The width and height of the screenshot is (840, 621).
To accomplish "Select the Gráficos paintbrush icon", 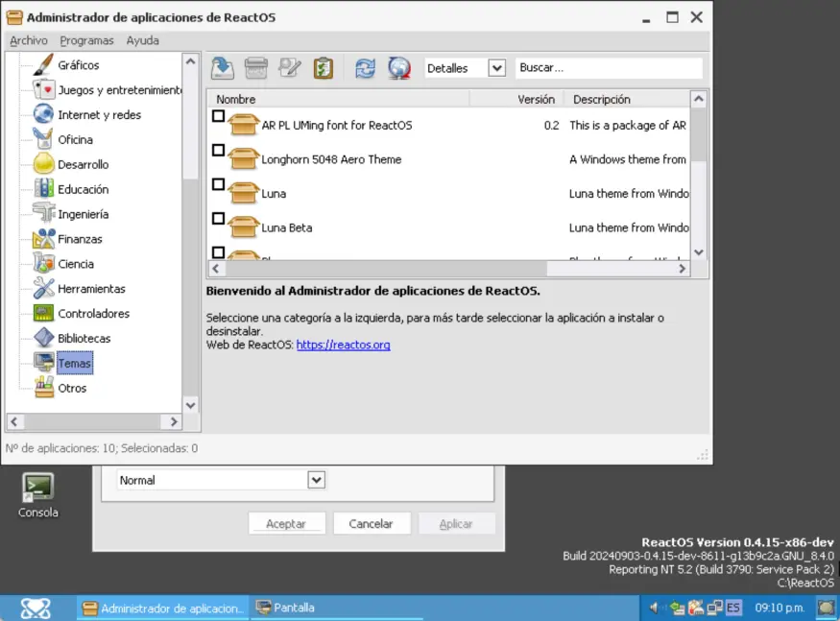I will (43, 65).
